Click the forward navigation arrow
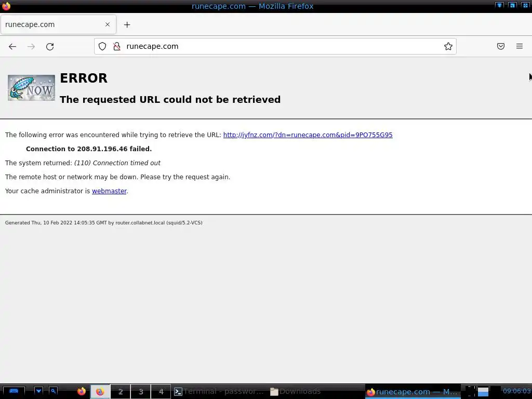 click(x=31, y=46)
